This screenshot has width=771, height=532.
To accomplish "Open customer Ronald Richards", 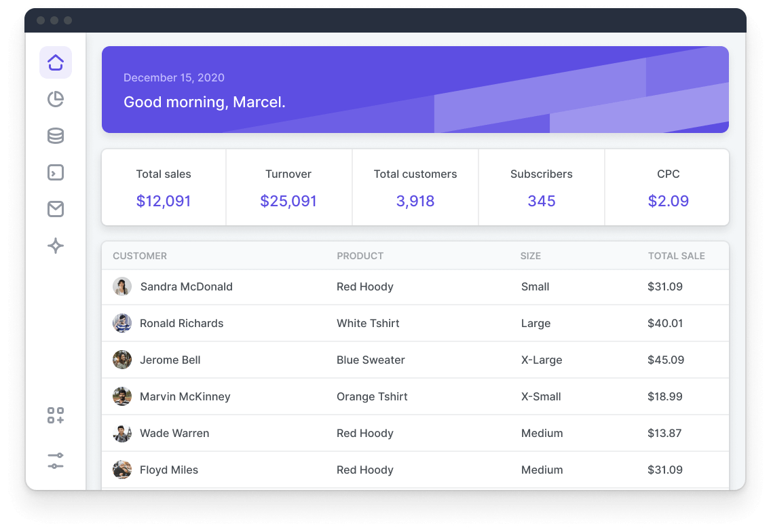I will (x=181, y=324).
